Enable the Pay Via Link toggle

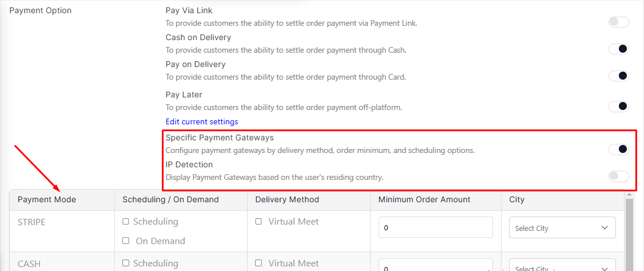(618, 22)
